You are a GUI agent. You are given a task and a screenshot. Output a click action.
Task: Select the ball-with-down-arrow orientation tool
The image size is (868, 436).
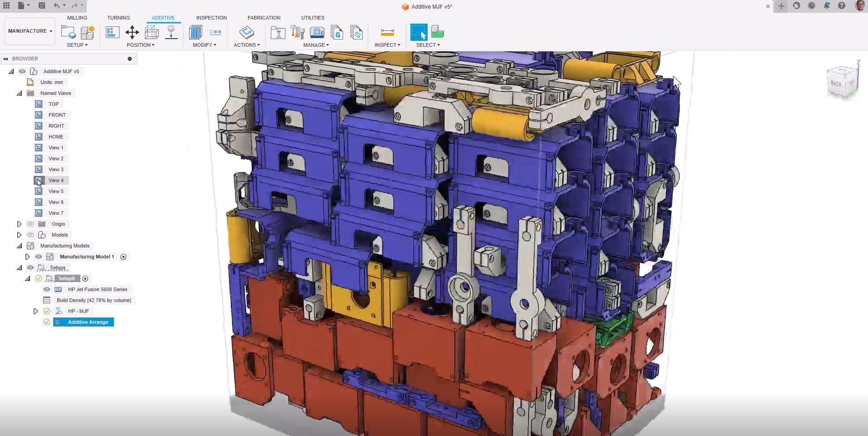[171, 32]
